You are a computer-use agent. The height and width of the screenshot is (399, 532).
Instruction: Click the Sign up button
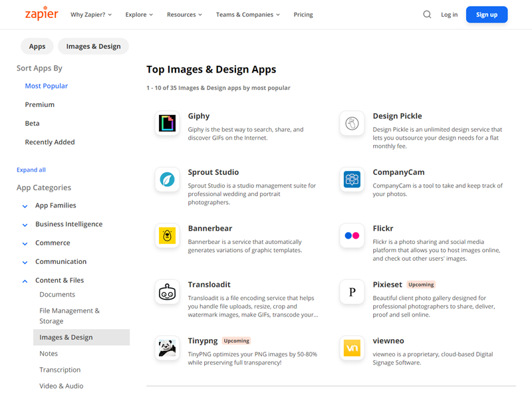[487, 15]
